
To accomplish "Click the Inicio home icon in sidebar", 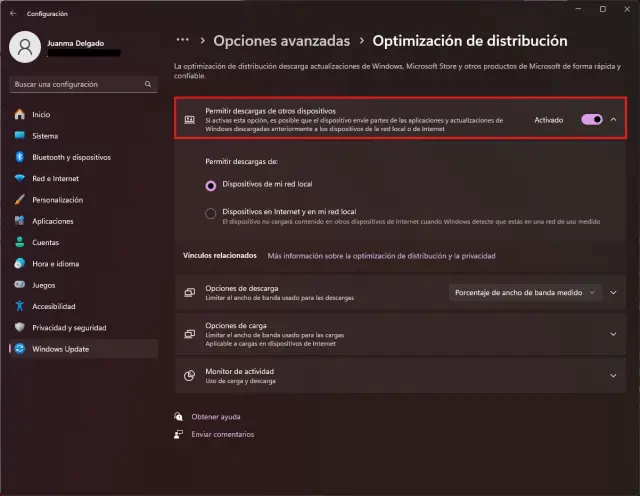I will click(x=19, y=114).
